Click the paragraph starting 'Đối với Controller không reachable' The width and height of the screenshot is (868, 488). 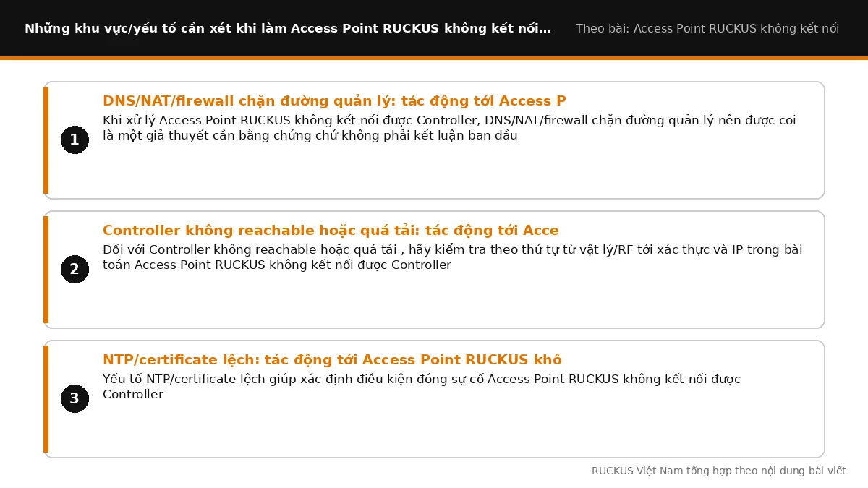coord(453,257)
